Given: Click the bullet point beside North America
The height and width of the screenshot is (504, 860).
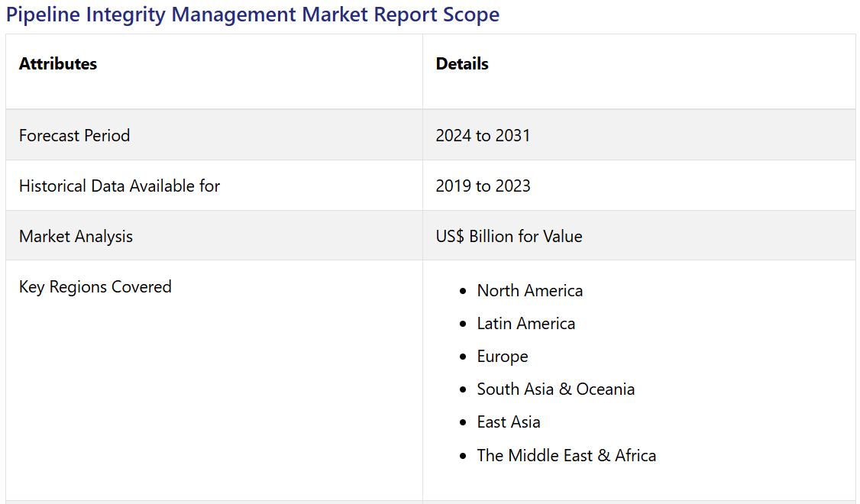Looking at the screenshot, I should point(463,292).
